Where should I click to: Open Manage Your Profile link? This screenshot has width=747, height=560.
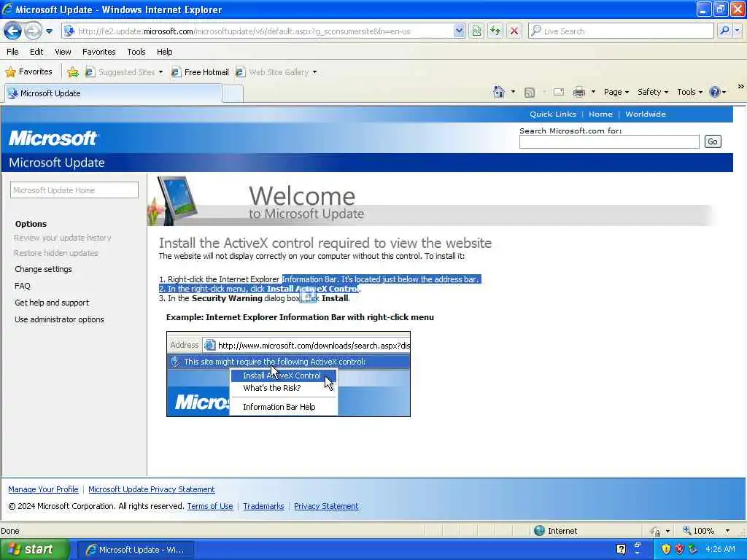[x=43, y=489]
